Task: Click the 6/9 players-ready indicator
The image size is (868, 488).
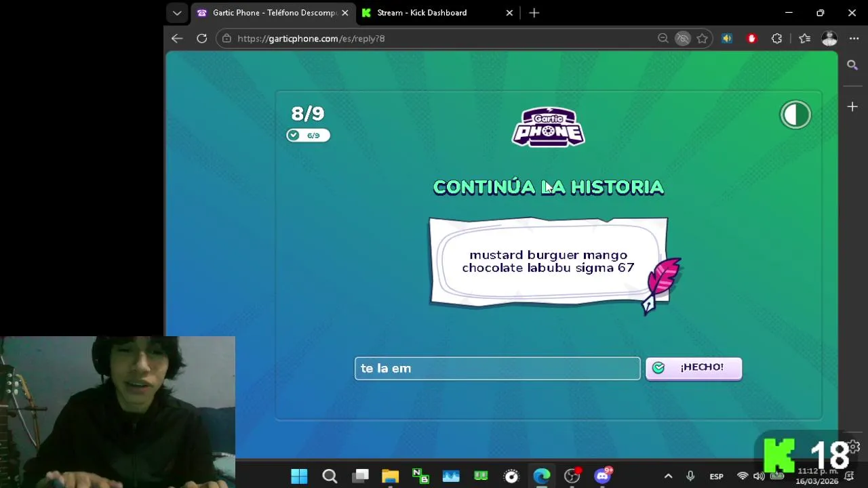Action: click(x=308, y=135)
